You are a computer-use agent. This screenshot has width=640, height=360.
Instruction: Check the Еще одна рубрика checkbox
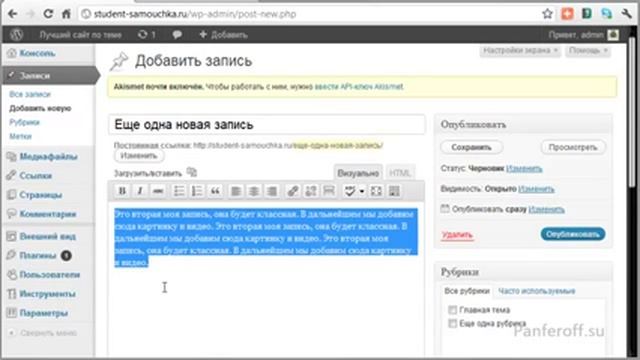coord(452,324)
